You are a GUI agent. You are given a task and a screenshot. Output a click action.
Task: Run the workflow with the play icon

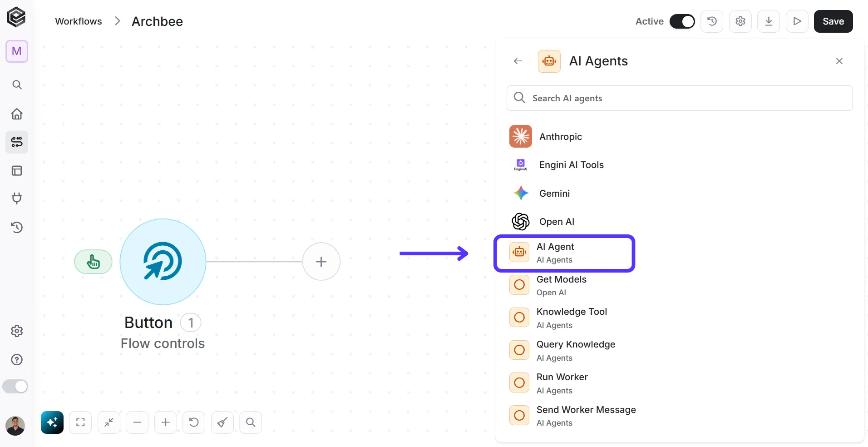pyautogui.click(x=797, y=21)
